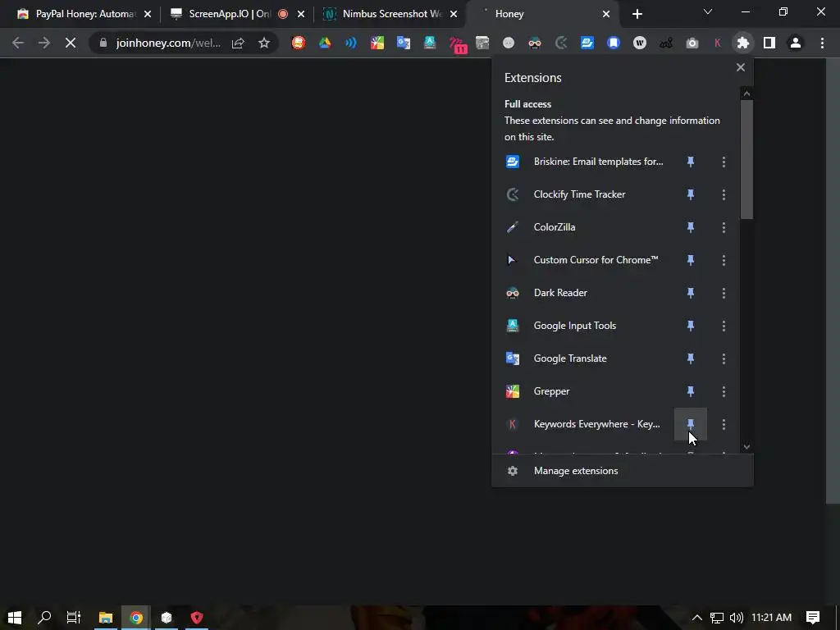Open more options for Keywords Everywhere

[724, 424]
